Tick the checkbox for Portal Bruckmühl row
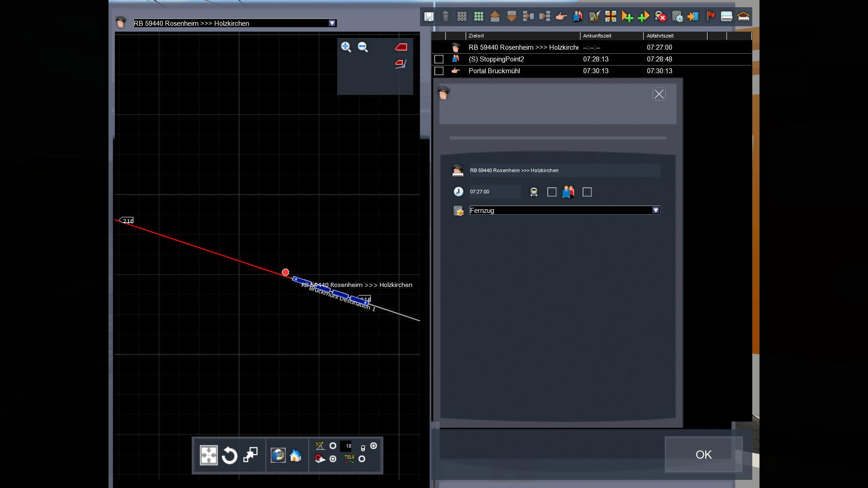868x488 pixels. tap(439, 71)
